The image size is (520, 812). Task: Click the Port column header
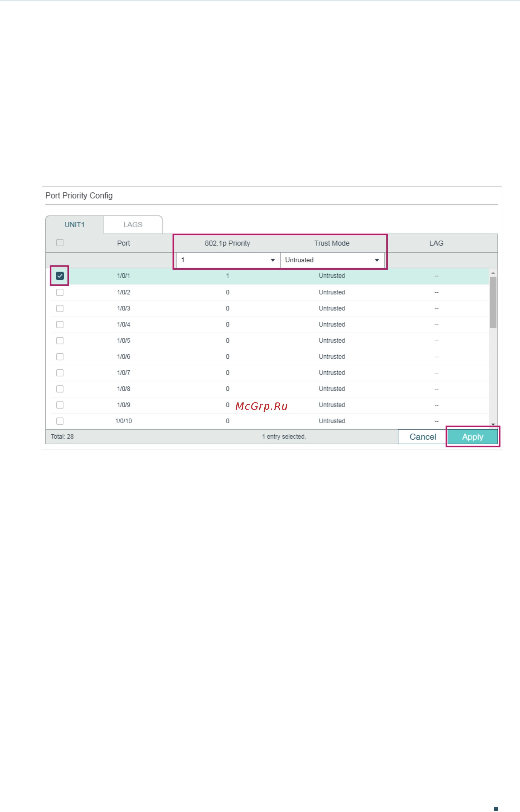click(x=124, y=243)
